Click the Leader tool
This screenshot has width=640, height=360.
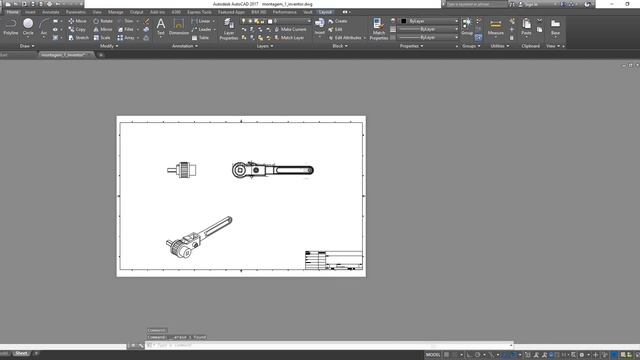coord(202,29)
